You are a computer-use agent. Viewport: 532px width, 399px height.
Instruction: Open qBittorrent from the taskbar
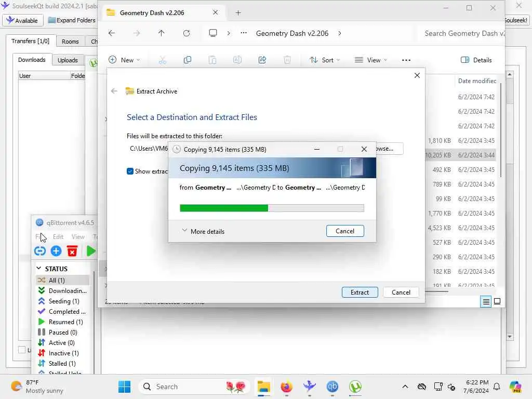[x=332, y=387]
